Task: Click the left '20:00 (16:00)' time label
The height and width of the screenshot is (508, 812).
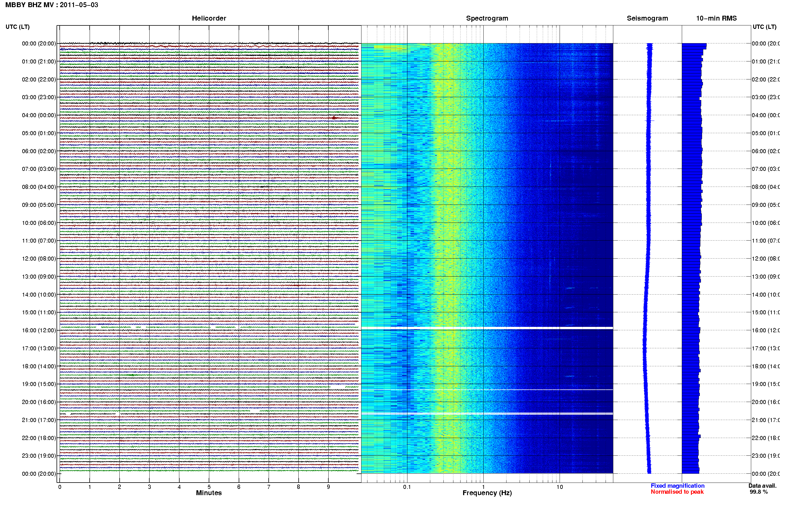Action: click(39, 402)
